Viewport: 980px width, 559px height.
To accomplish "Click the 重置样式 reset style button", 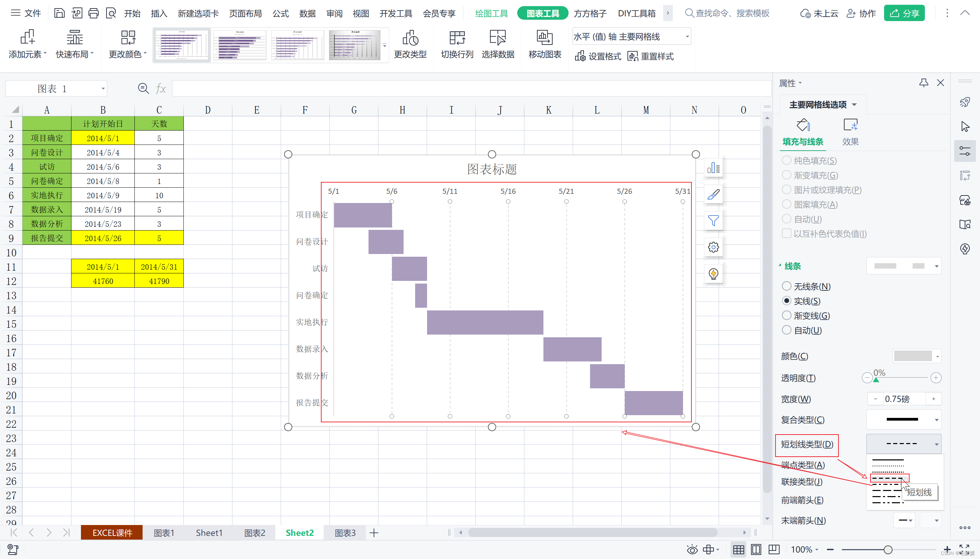I will point(650,56).
